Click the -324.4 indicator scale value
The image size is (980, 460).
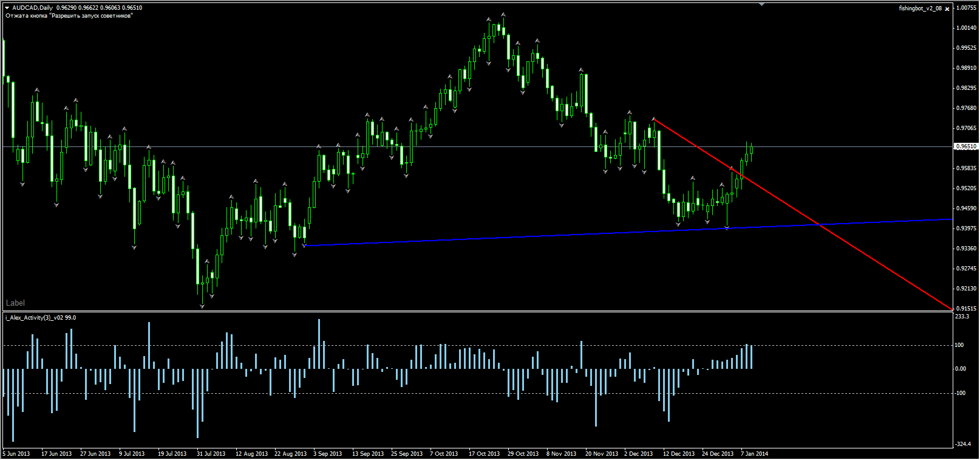963,444
